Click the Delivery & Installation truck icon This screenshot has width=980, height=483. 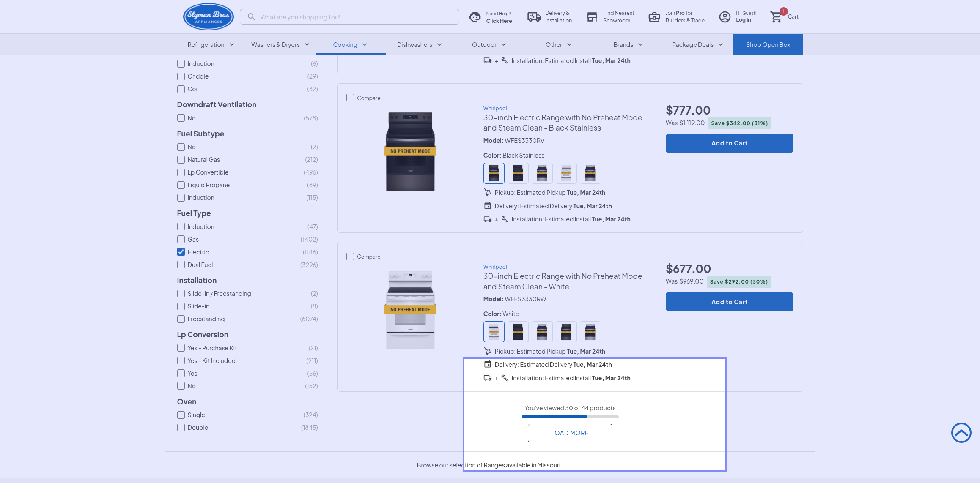point(534,17)
